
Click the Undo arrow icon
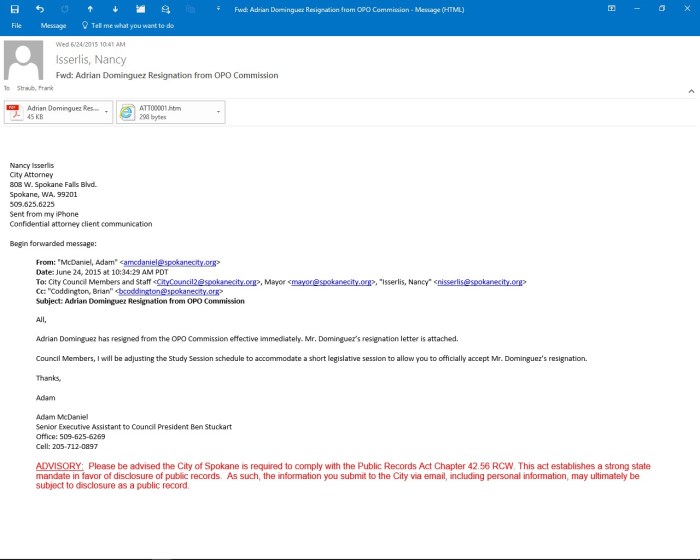tap(38, 8)
